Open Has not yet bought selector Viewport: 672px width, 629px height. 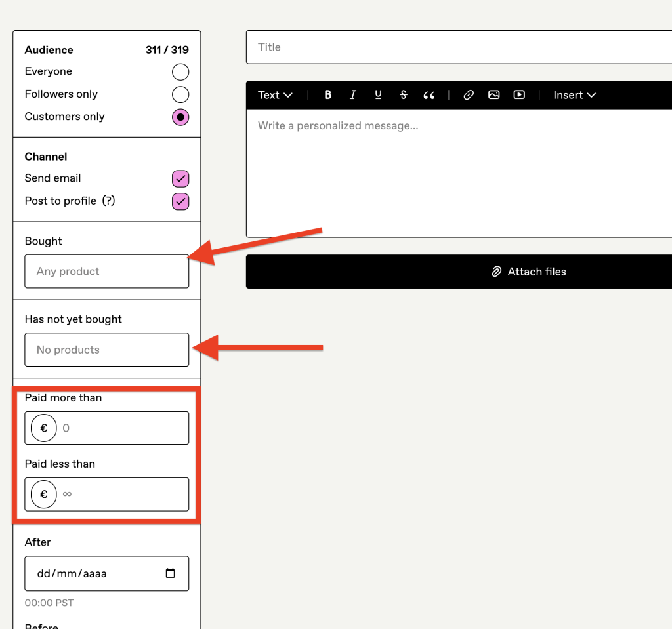[106, 350]
